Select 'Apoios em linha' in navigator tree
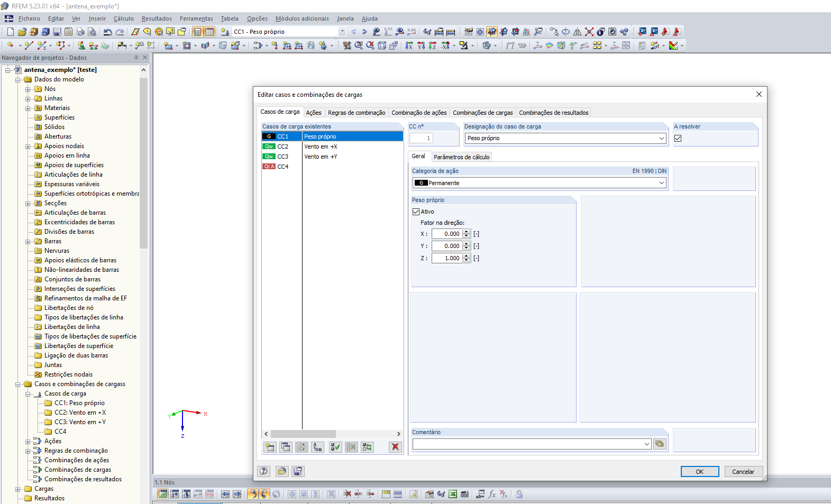Viewport: 831px width, 504px height. 67,155
